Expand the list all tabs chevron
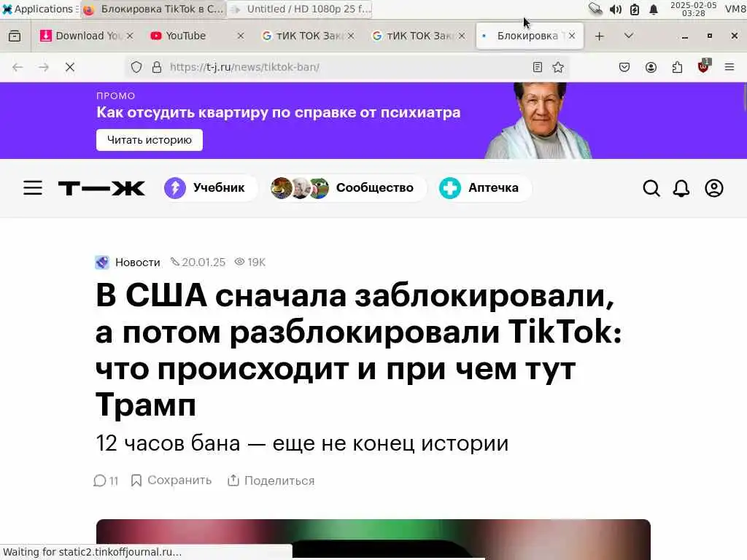Viewport: 747px width, 560px height. [x=628, y=36]
